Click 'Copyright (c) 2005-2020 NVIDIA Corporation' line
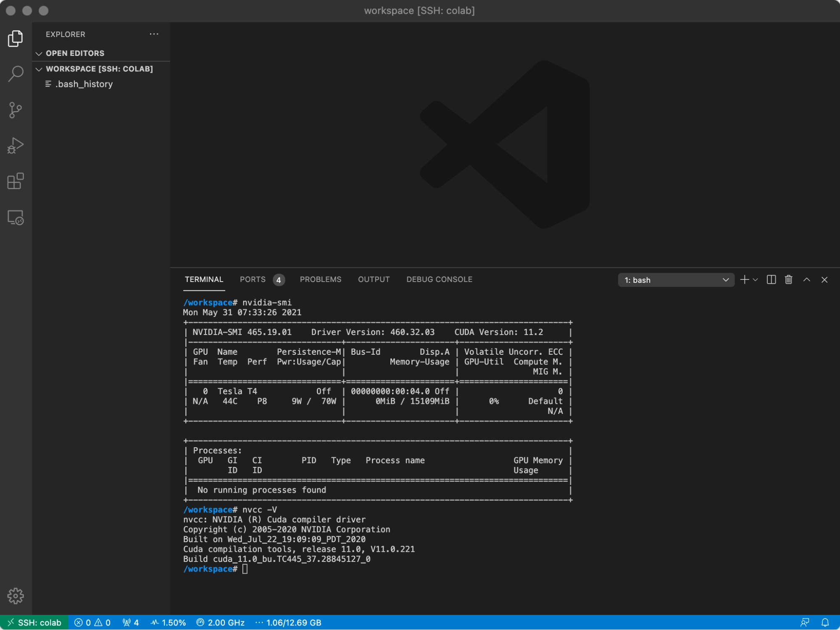This screenshot has height=630, width=840. [x=287, y=530]
